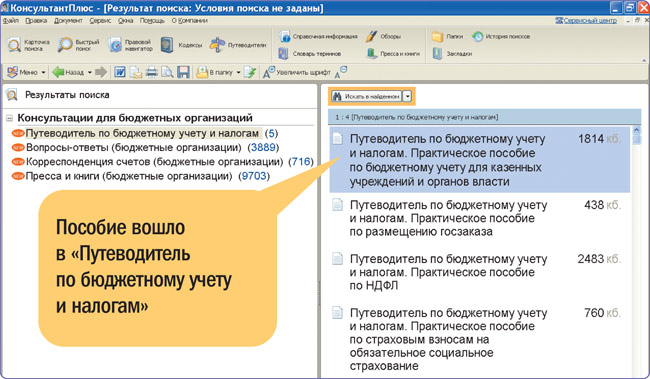Open print preview magnifier icon
The image size is (650, 379).
click(x=167, y=72)
